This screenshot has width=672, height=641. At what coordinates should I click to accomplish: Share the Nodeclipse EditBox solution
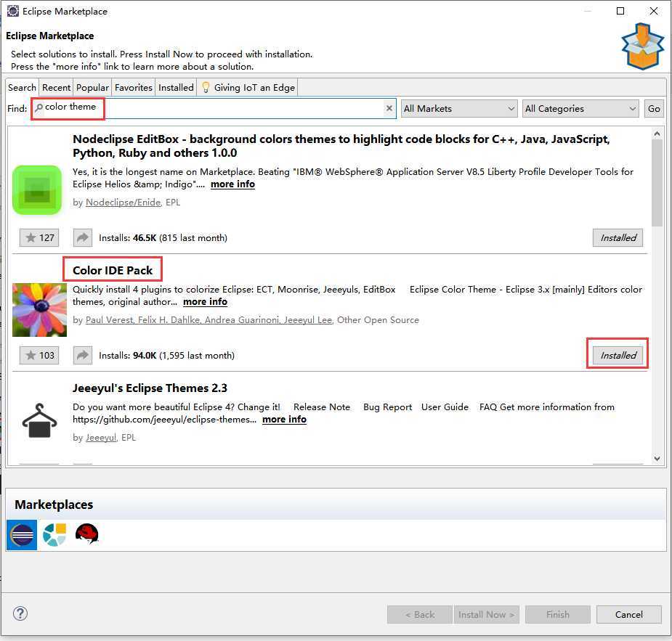83,237
